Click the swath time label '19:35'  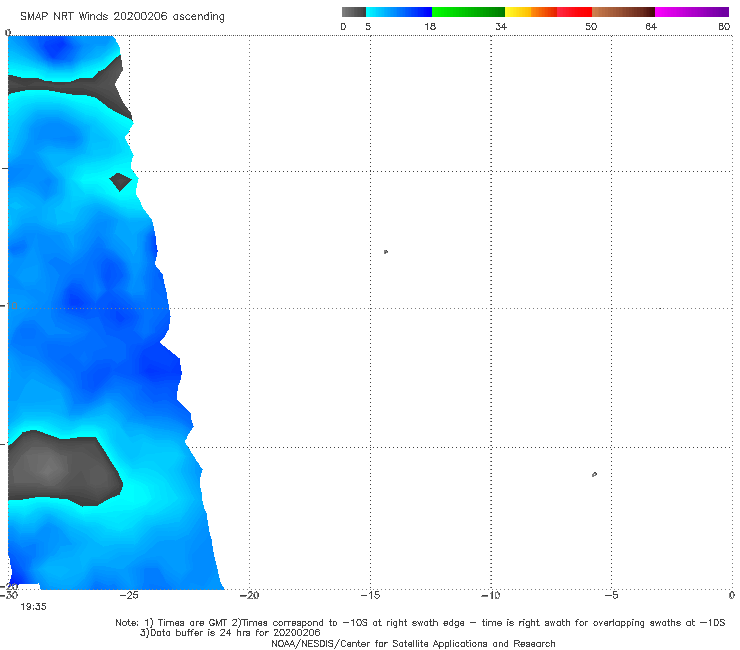(x=33, y=607)
